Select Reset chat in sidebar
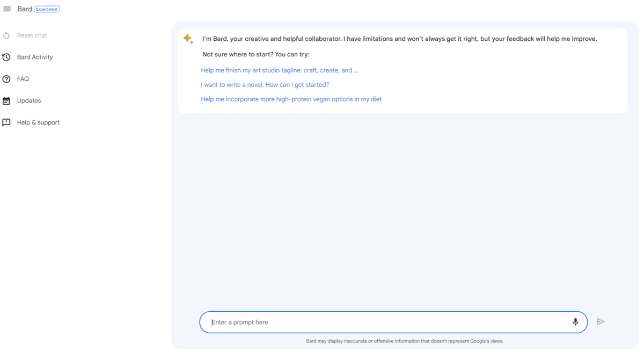The height and width of the screenshot is (352, 644). [x=32, y=35]
